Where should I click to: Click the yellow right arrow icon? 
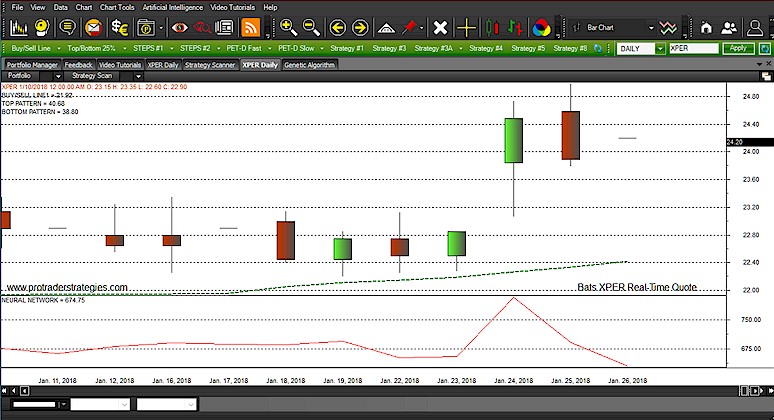pyautogui.click(x=361, y=27)
